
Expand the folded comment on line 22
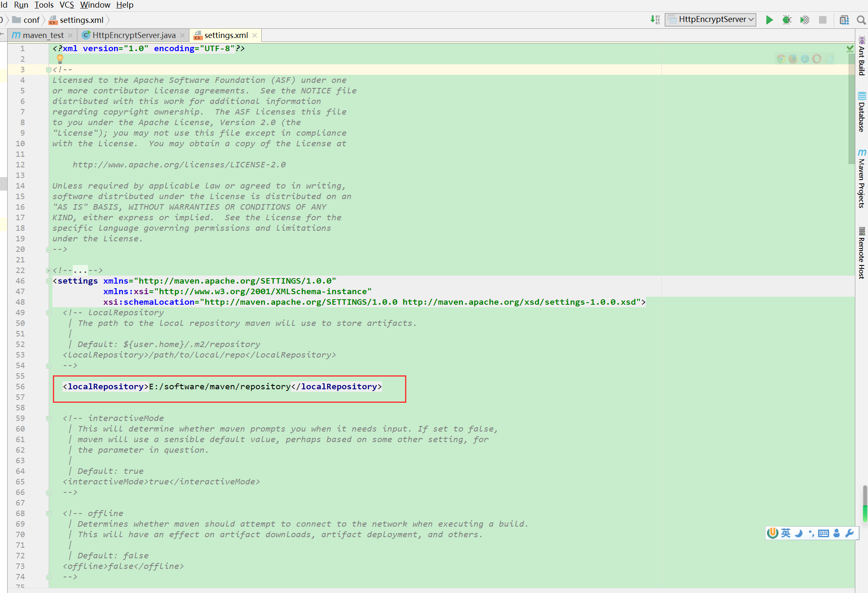[49, 271]
